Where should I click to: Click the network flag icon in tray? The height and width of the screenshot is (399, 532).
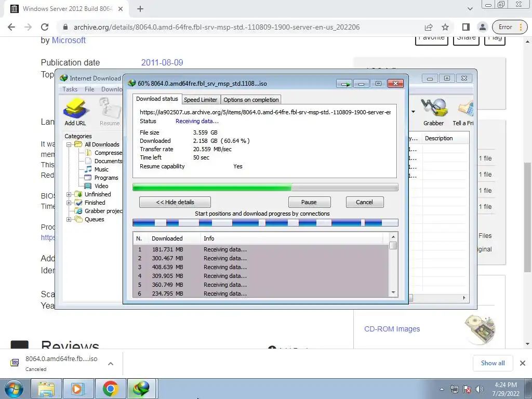467,389
